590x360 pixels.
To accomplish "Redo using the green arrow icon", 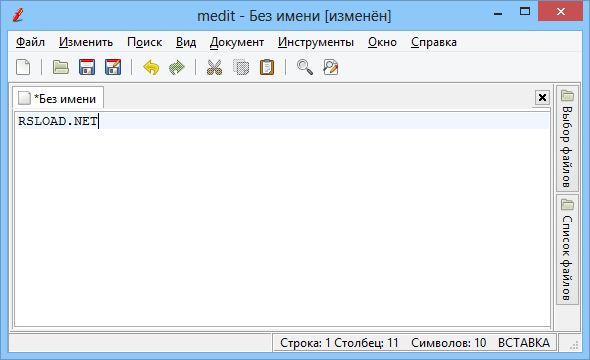I will point(177,67).
